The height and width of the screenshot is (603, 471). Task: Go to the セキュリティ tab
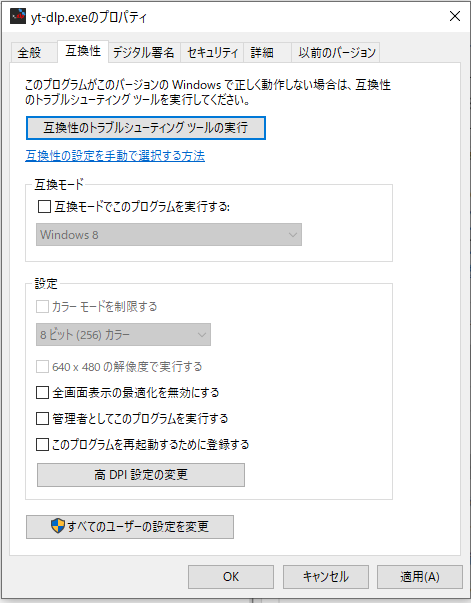tap(212, 52)
